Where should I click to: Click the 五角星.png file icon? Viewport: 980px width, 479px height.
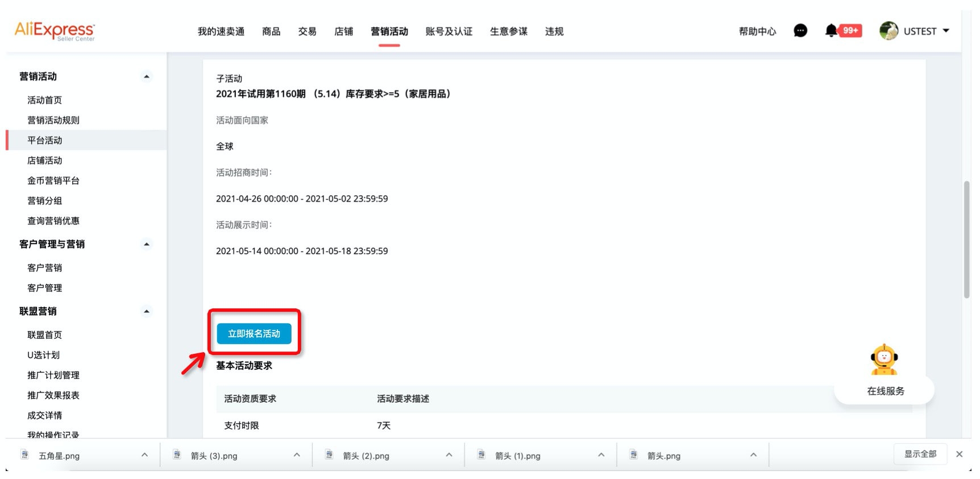point(25,455)
